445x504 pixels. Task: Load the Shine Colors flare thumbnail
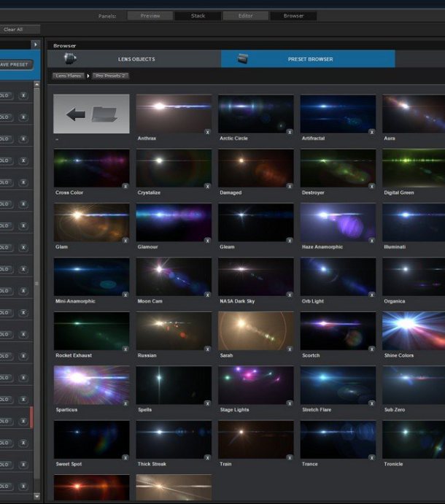[x=414, y=331]
